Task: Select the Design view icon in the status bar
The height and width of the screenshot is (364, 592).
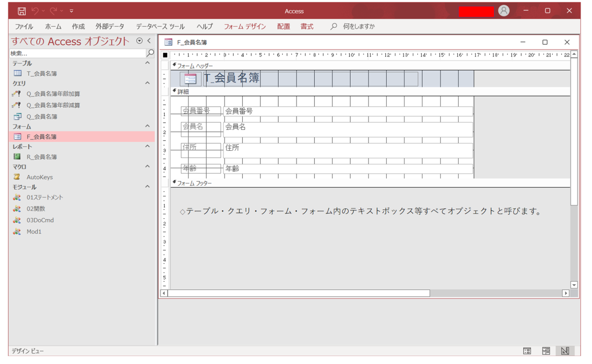Action: tap(565, 351)
